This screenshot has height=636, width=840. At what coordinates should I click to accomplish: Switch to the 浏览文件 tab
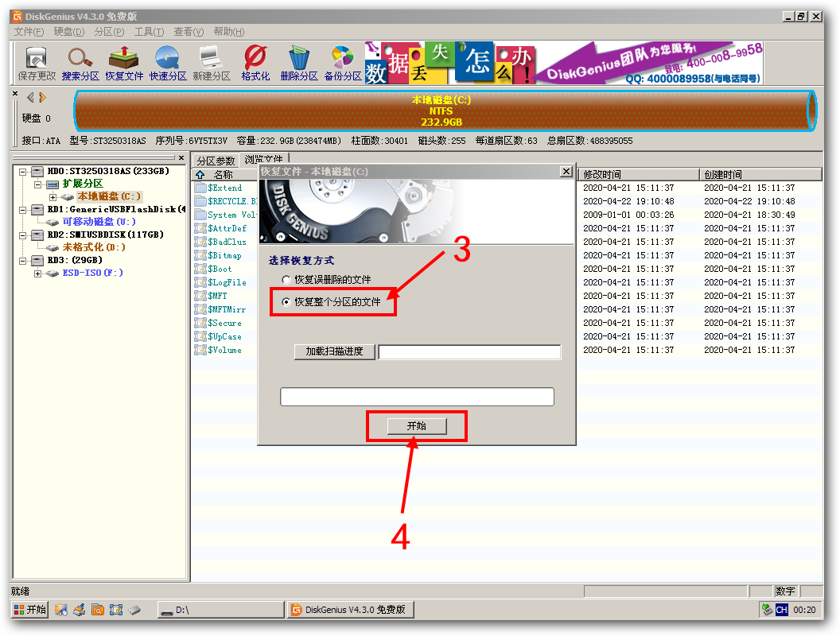[x=263, y=159]
